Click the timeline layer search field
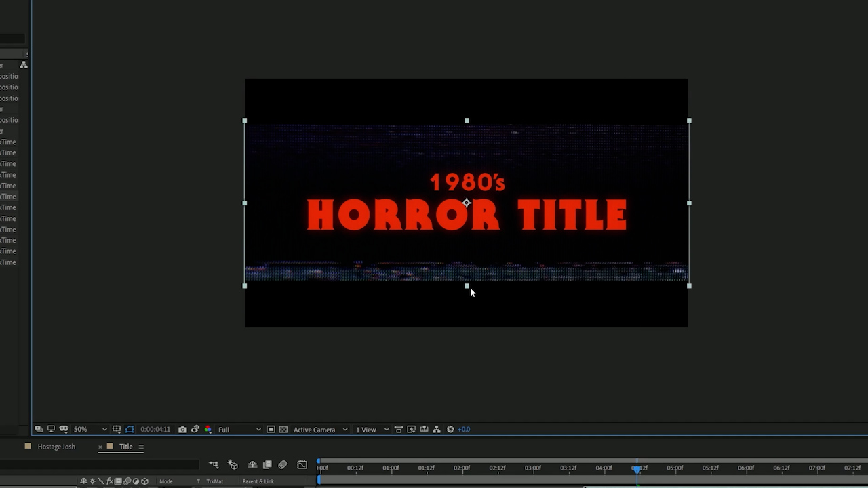The width and height of the screenshot is (868, 488). coord(100,464)
